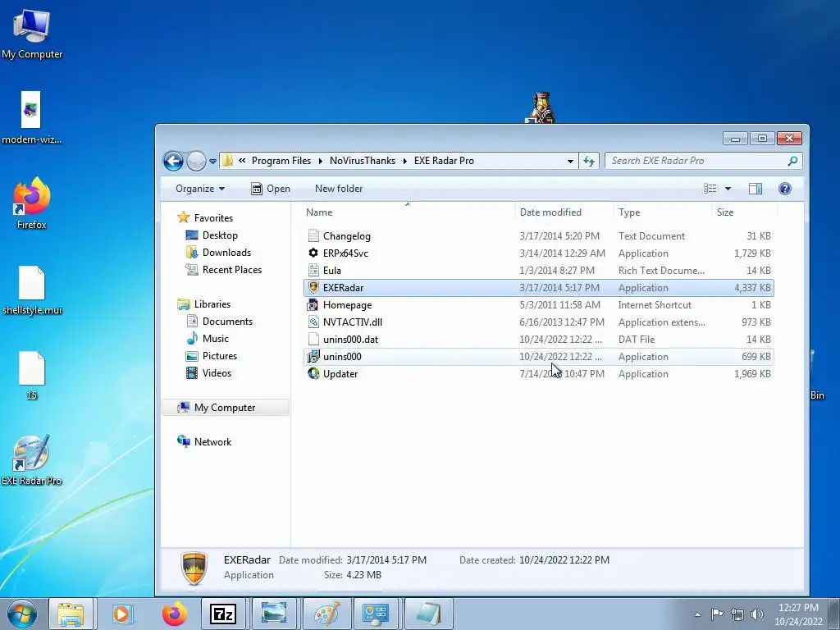840x630 pixels.
Task: Select the unins000 uninstaller application icon
Action: pyautogui.click(x=313, y=356)
